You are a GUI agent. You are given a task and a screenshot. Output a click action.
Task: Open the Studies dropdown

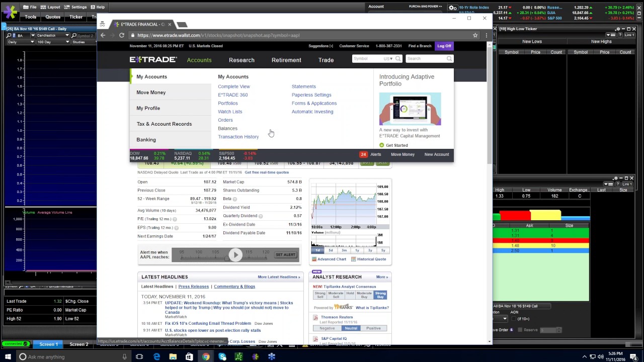click(x=83, y=42)
